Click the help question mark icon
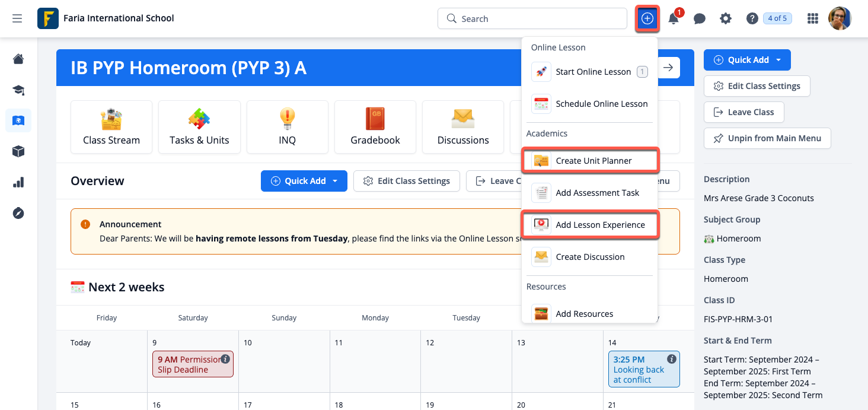The image size is (868, 410). [x=752, y=19]
